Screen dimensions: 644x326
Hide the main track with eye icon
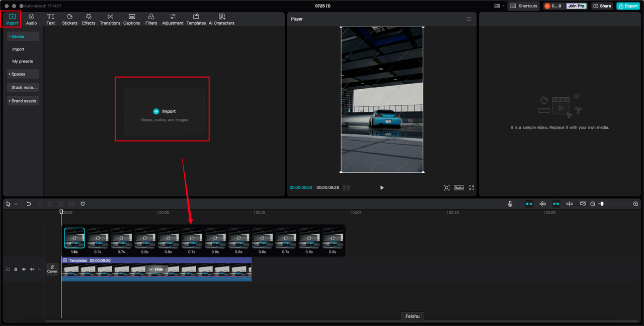pos(24,269)
